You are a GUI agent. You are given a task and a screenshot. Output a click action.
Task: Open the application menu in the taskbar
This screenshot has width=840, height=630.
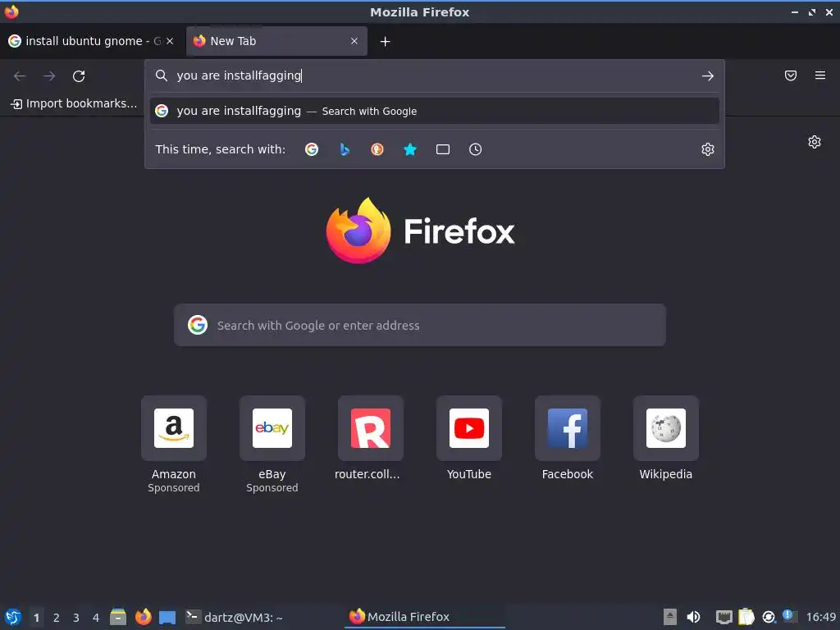13,617
